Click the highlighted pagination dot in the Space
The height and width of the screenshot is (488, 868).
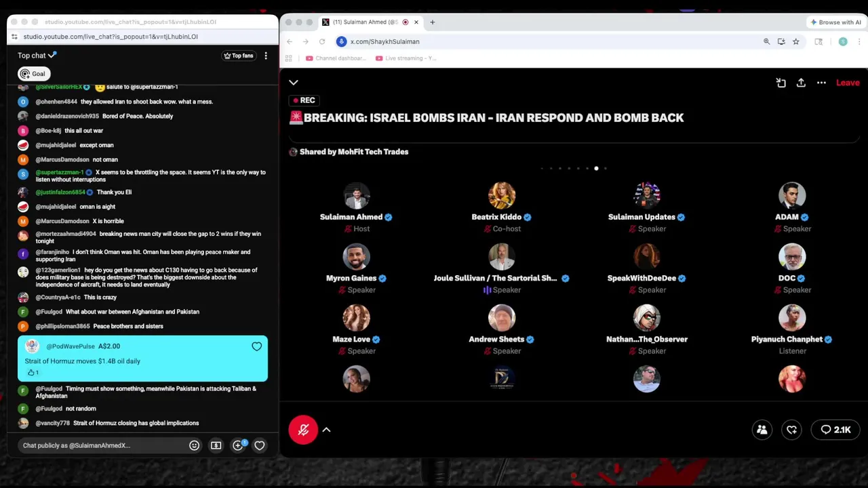tap(596, 168)
